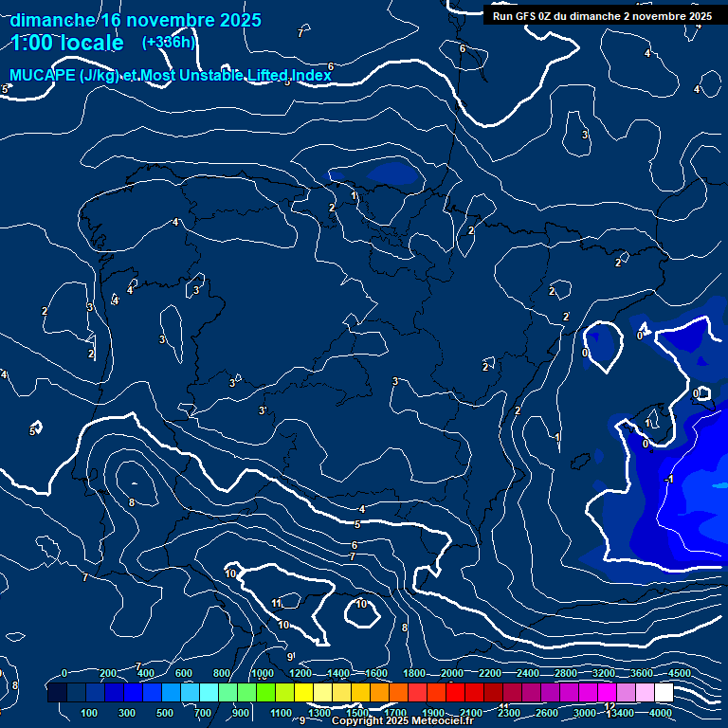
Task: Select the '4000' label below the legend
Action: coord(660,713)
